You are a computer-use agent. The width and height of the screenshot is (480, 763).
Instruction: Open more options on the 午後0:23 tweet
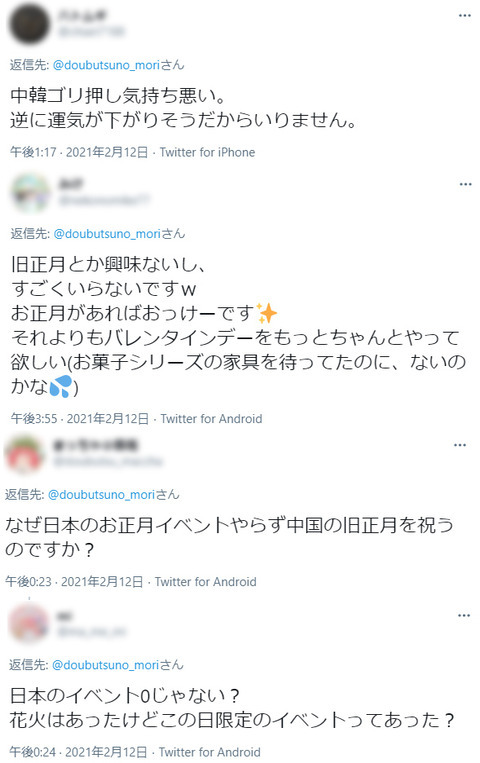point(460,445)
